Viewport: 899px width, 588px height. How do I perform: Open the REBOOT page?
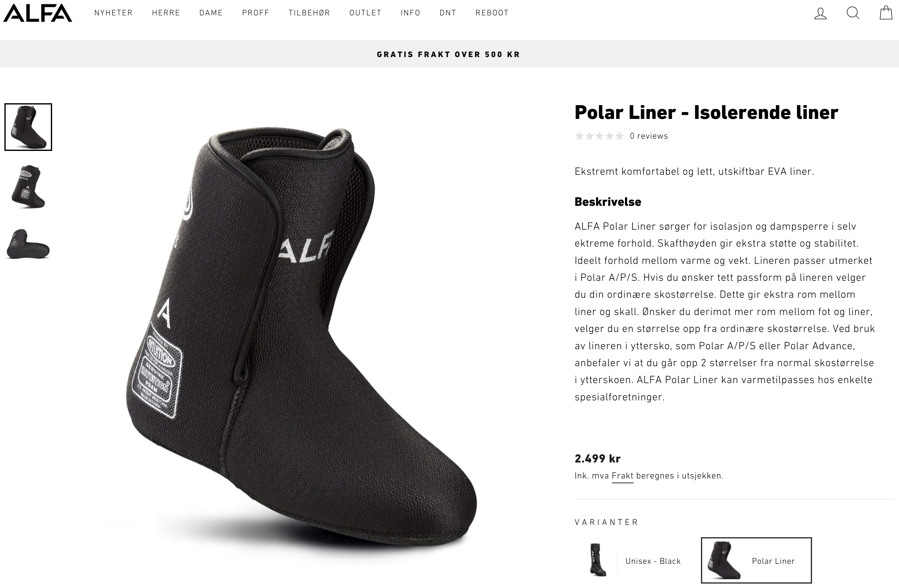pos(492,13)
